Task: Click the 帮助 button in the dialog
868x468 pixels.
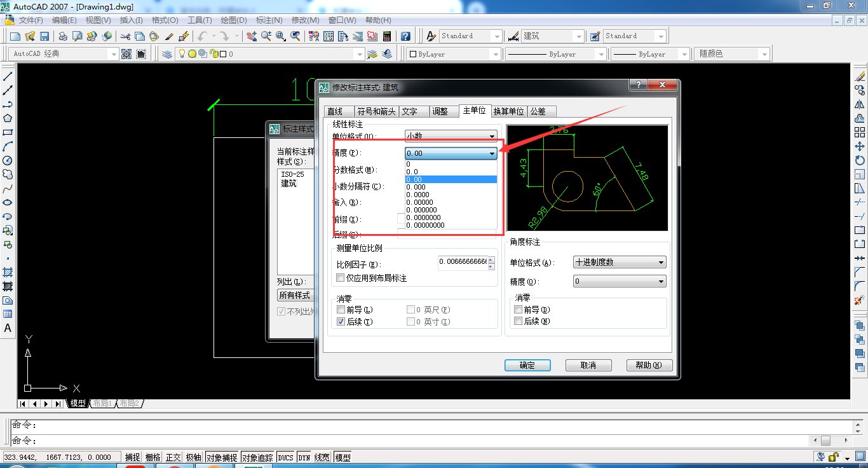Action: tap(649, 365)
